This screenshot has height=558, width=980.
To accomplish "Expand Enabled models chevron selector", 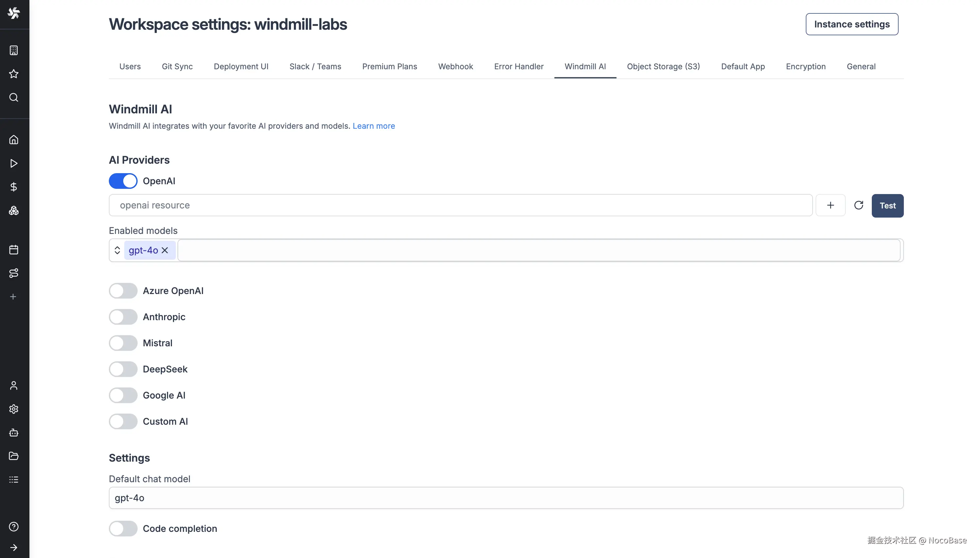I will pyautogui.click(x=117, y=250).
